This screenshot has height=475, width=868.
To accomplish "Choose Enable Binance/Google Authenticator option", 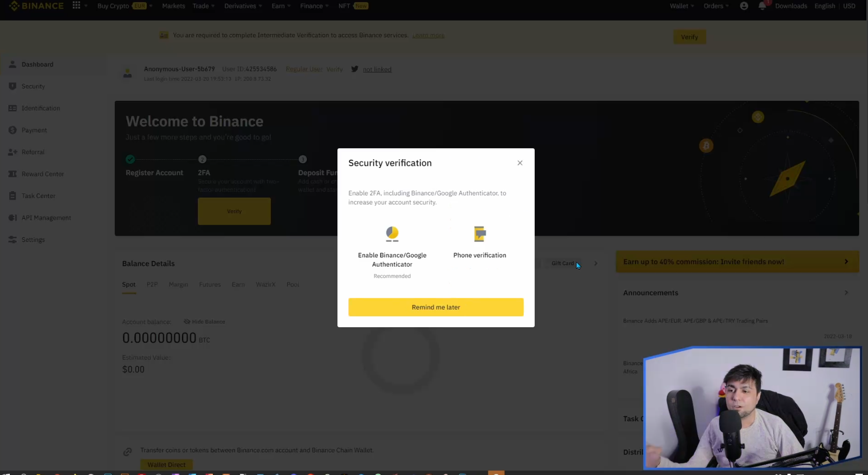I will click(x=392, y=252).
